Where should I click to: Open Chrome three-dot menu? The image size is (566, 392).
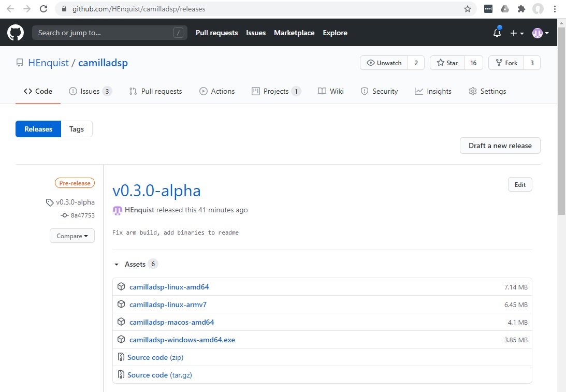point(555,9)
